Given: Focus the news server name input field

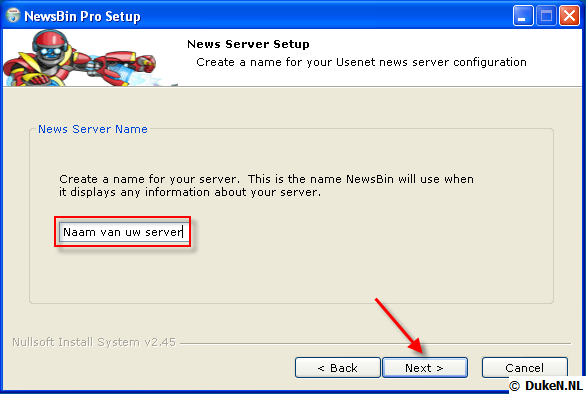Looking at the screenshot, I should pos(123,232).
